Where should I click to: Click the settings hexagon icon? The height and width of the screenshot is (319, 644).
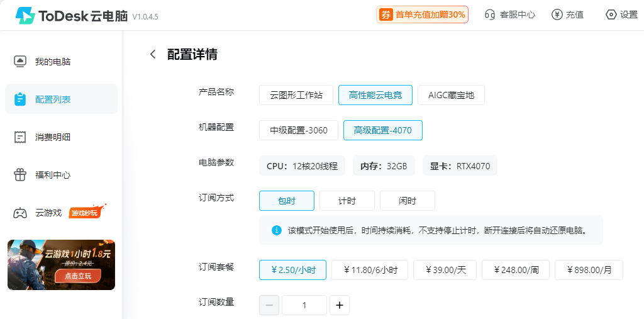point(611,15)
